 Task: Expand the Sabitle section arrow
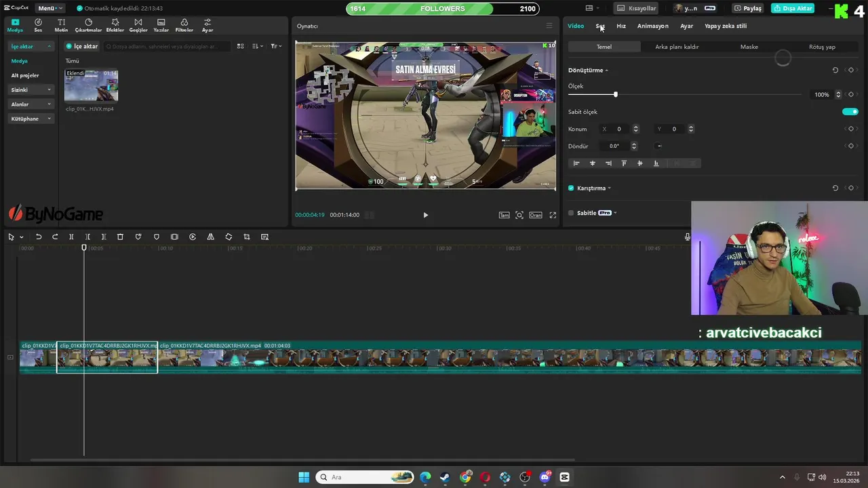coord(615,213)
